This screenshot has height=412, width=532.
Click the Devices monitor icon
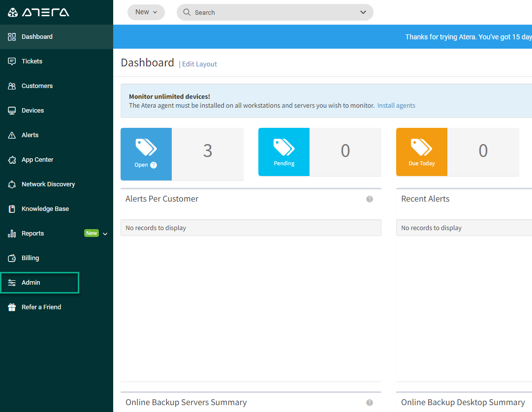pyautogui.click(x=12, y=111)
